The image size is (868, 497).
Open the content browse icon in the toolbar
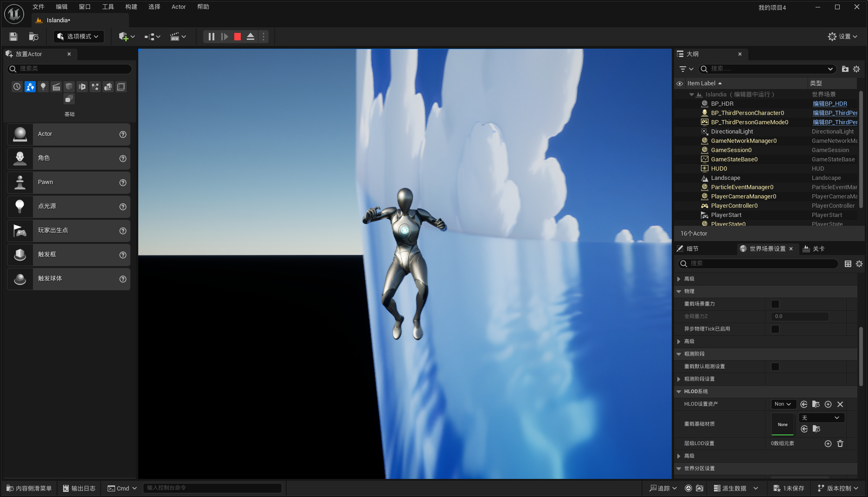coord(33,37)
